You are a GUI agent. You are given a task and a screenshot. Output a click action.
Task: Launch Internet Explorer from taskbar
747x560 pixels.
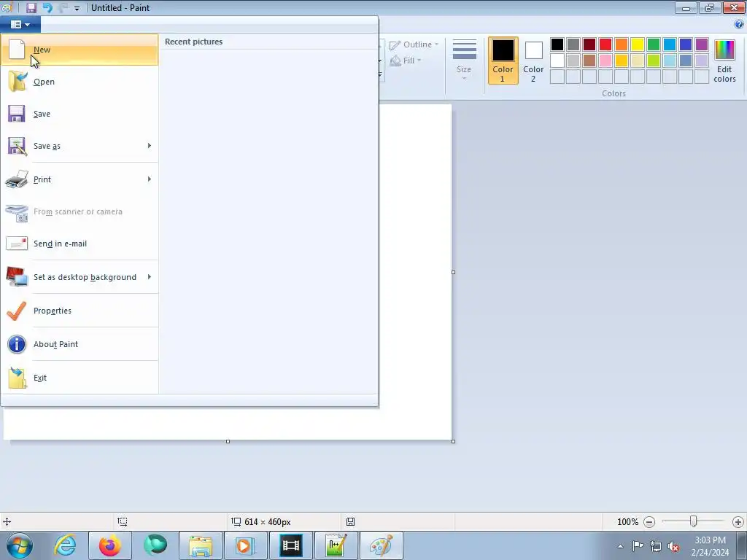pyautogui.click(x=65, y=545)
